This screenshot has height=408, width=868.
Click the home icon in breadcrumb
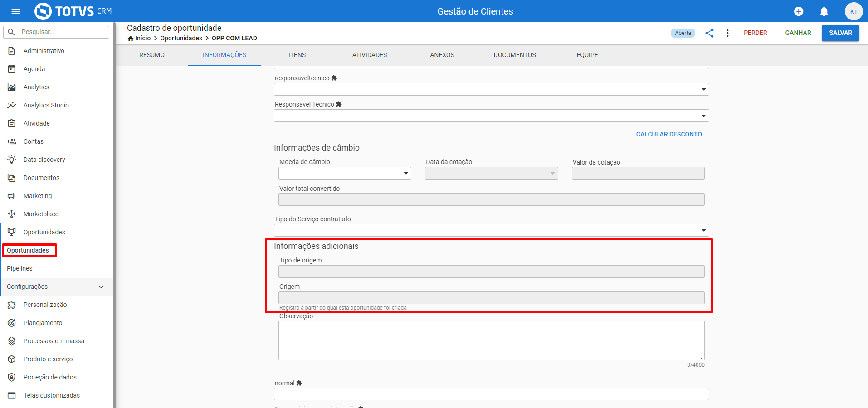pyautogui.click(x=131, y=39)
